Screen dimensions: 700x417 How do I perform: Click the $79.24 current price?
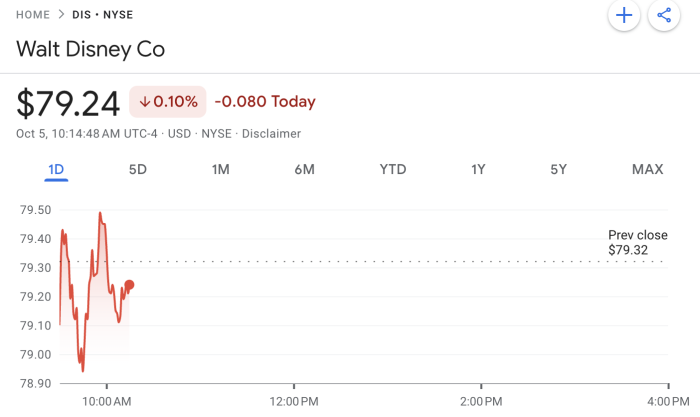[x=68, y=103]
